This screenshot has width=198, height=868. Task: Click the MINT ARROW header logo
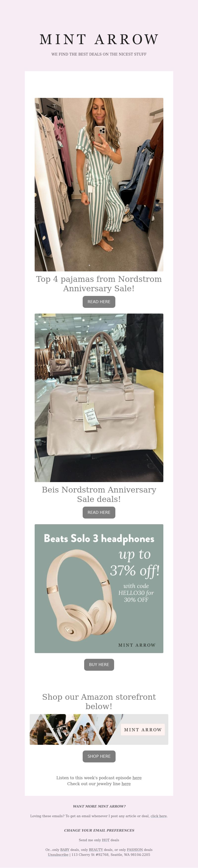[x=99, y=39]
